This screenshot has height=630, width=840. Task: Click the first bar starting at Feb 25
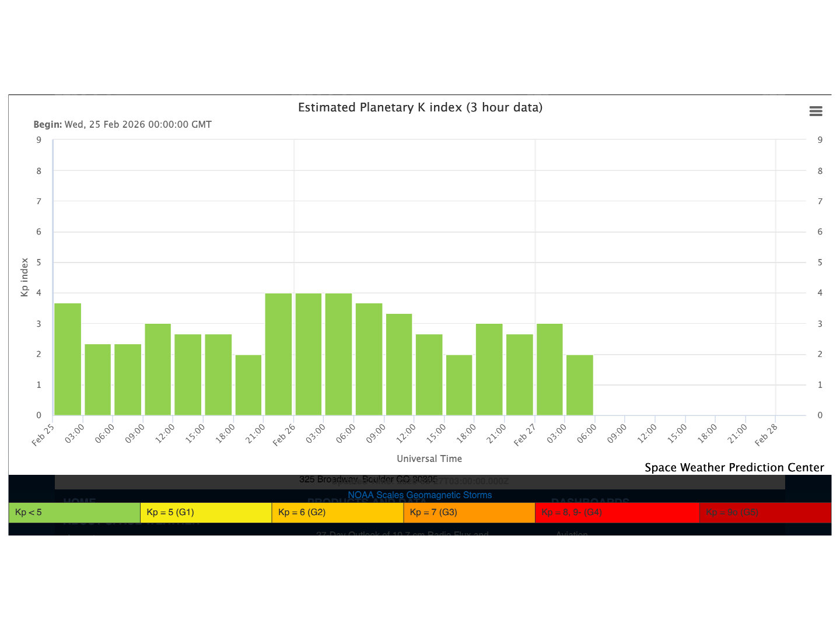68,359
